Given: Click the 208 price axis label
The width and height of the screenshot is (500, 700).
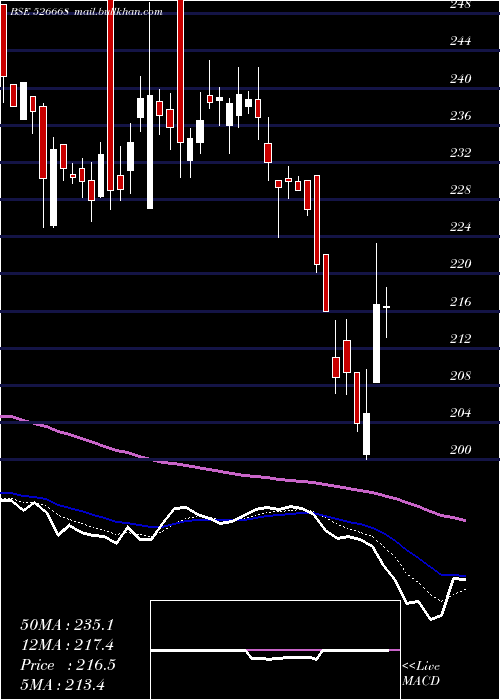Looking at the screenshot, I should point(460,376).
